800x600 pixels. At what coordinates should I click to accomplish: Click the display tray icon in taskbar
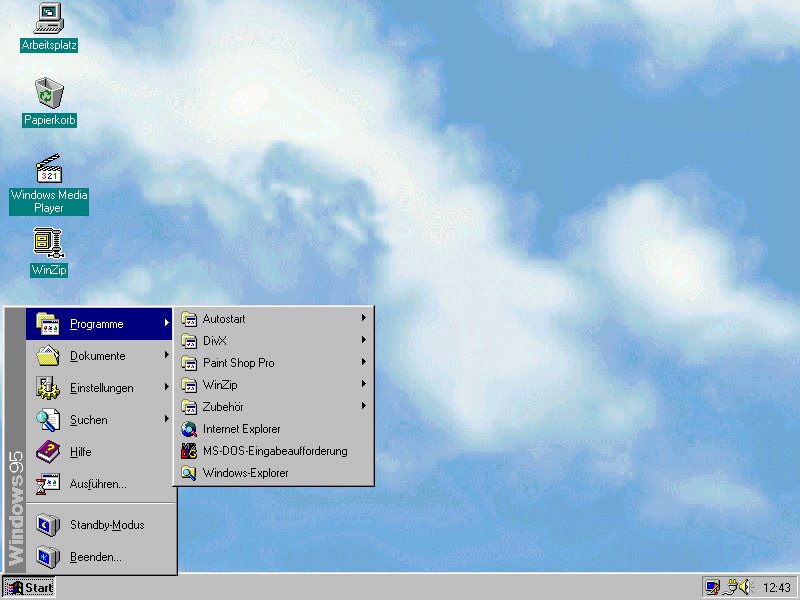713,587
